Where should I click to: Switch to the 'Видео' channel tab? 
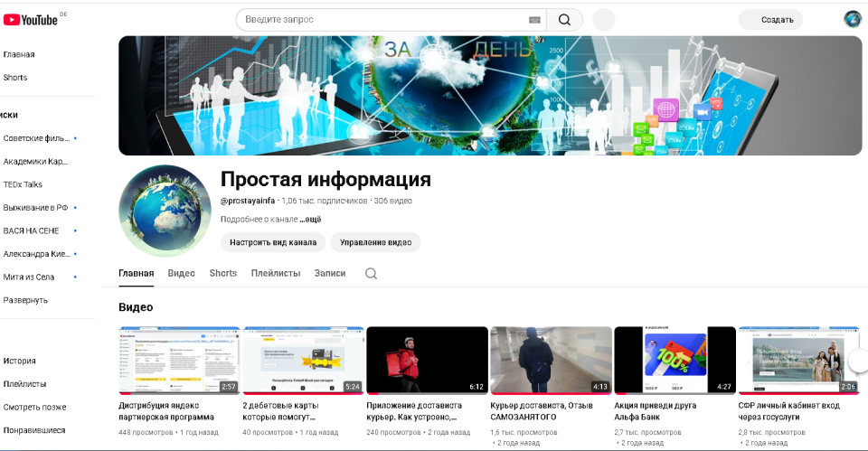(181, 273)
